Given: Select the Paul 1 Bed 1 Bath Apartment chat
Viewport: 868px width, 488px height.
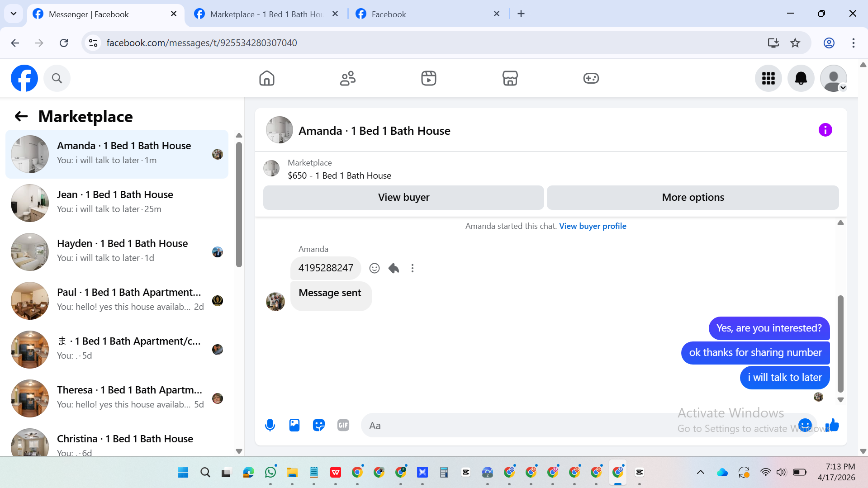Looking at the screenshot, I should click(x=117, y=301).
